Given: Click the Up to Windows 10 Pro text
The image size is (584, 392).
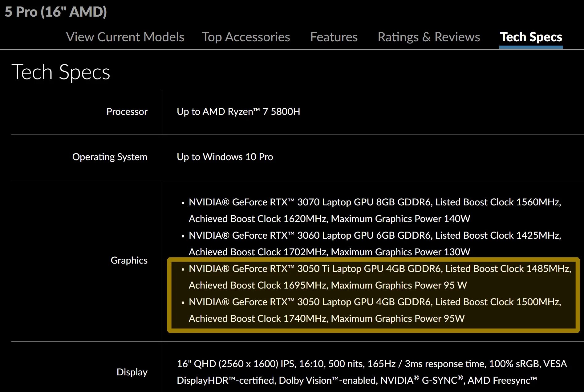Looking at the screenshot, I should [x=225, y=157].
